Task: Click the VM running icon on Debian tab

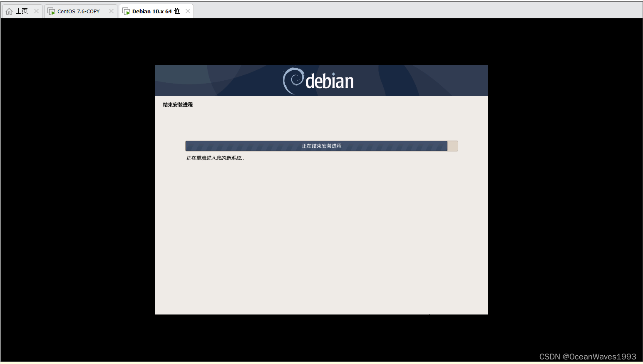Action: click(x=126, y=11)
